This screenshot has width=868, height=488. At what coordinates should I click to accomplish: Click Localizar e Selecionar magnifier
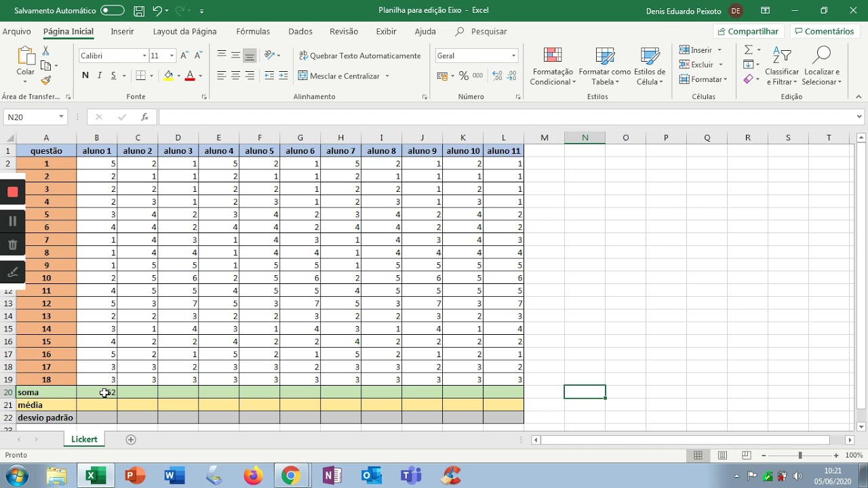point(821,66)
